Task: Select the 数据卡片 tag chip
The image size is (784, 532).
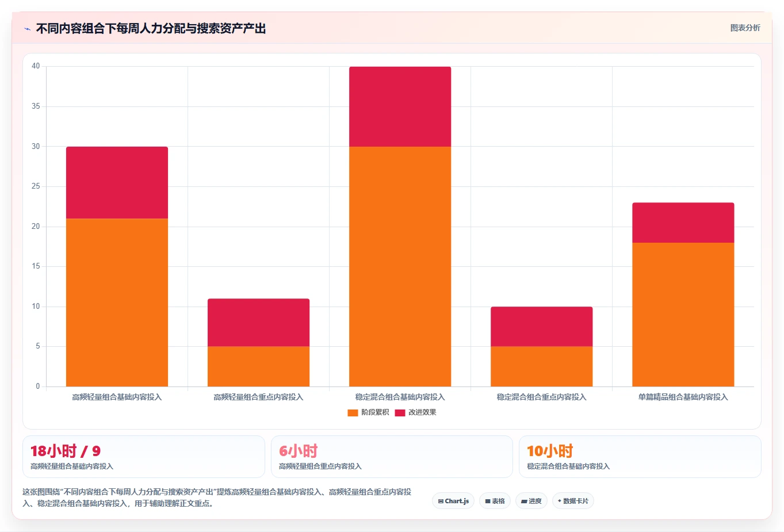Action: pos(573,501)
